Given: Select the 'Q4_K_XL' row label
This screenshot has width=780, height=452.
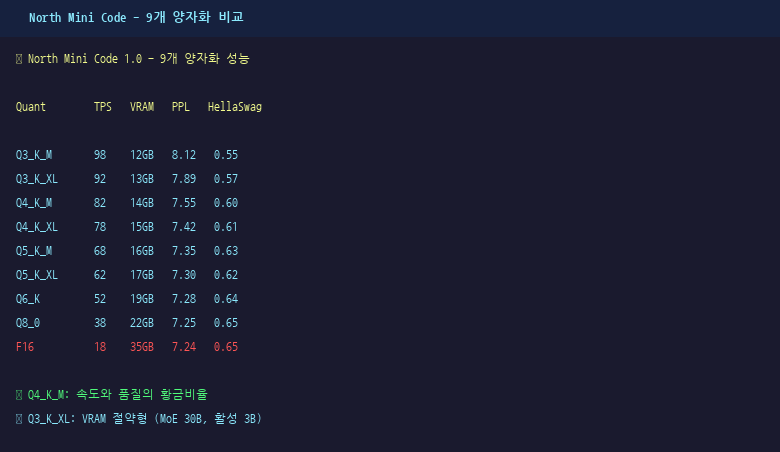Looking at the screenshot, I should 37,227.
